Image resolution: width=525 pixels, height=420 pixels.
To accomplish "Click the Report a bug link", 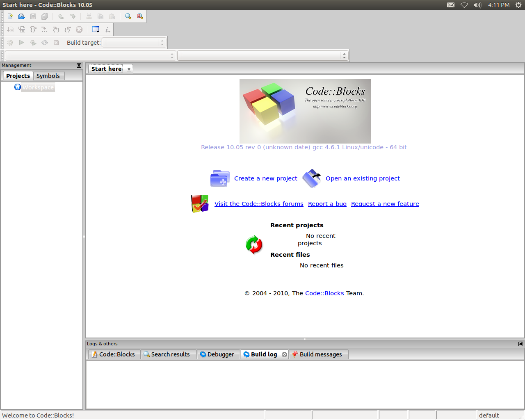I will point(327,203).
